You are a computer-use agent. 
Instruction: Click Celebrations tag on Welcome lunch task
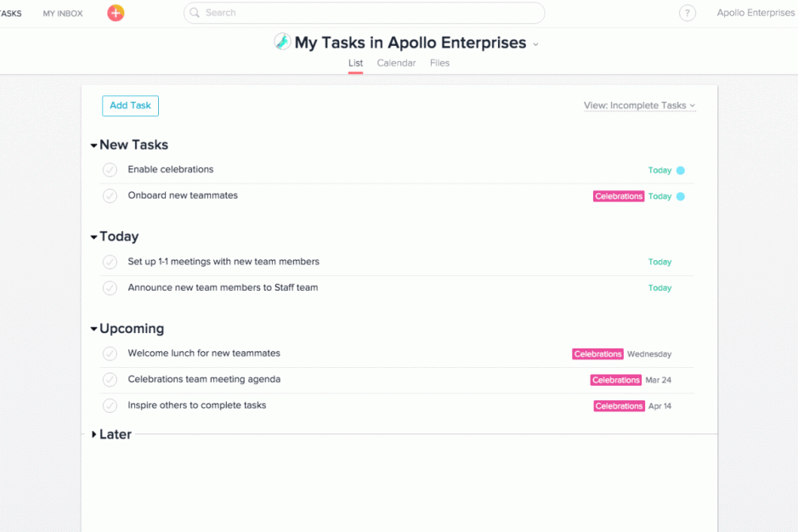click(x=597, y=354)
